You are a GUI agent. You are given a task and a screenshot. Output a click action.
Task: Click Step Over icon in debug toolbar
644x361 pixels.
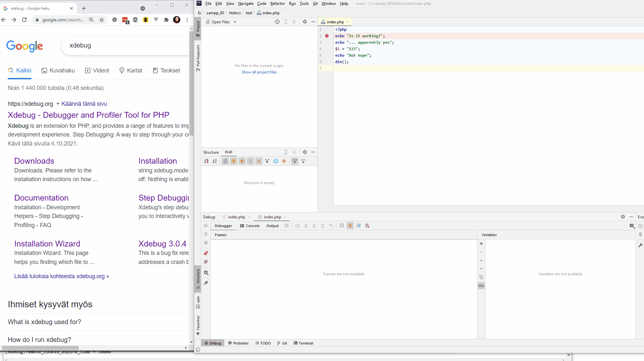click(297, 226)
